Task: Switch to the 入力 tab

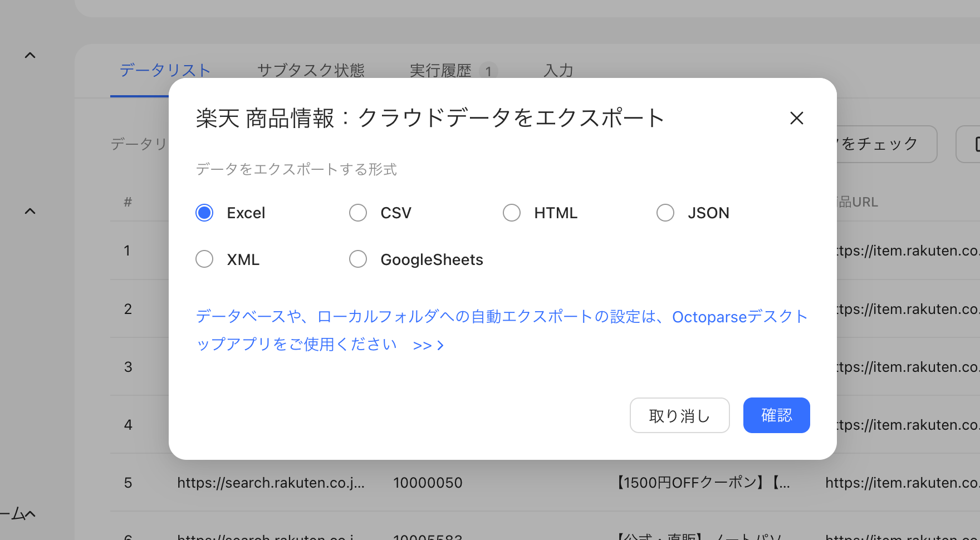Action: pyautogui.click(x=558, y=71)
